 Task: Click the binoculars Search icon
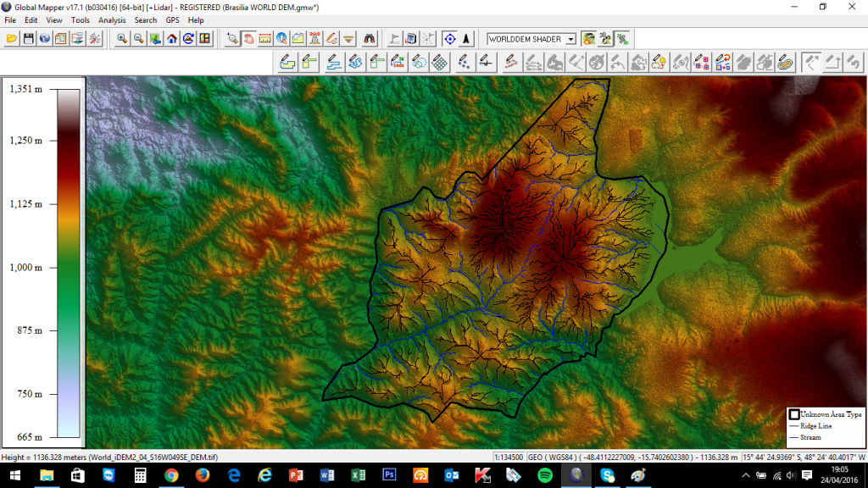click(x=370, y=38)
